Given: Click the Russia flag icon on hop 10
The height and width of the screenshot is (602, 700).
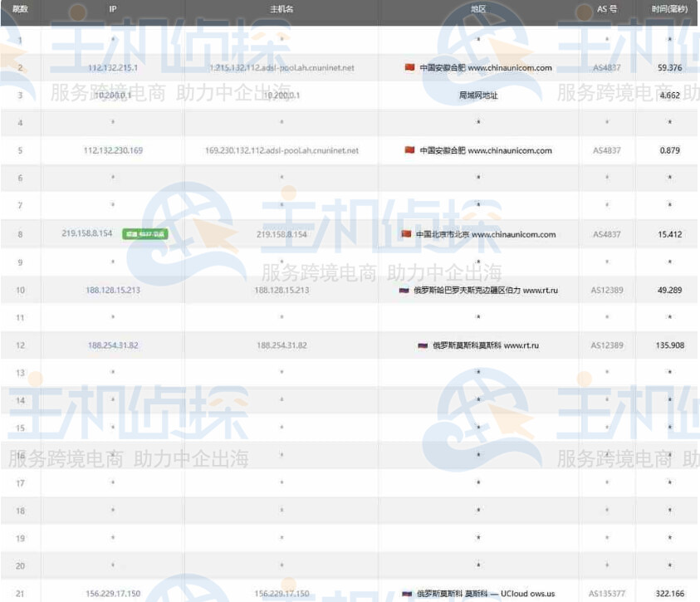Looking at the screenshot, I should pyautogui.click(x=403, y=290).
